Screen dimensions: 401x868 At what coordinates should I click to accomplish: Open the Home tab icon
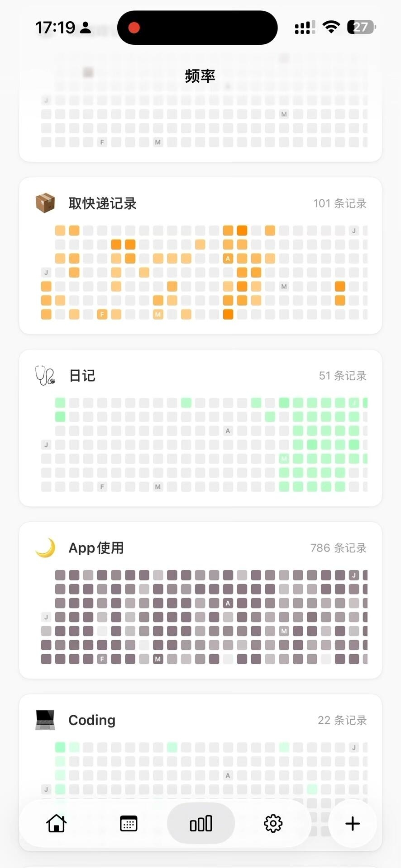pos(57,823)
